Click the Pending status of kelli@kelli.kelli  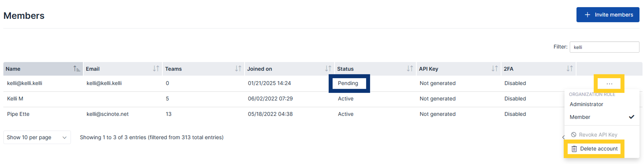[348, 83]
